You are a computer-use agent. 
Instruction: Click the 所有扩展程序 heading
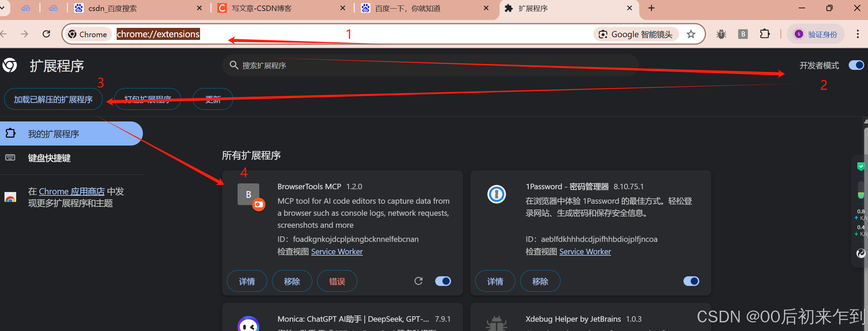click(251, 156)
